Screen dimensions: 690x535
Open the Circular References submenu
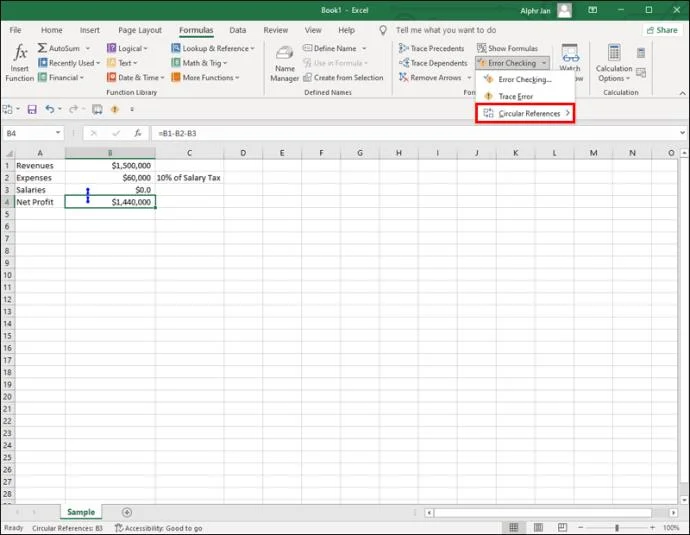(525, 114)
